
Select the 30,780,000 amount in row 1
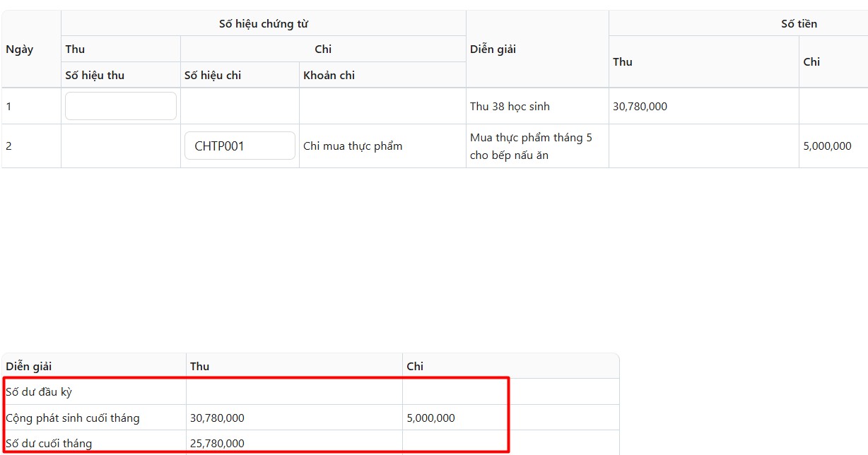(640, 107)
